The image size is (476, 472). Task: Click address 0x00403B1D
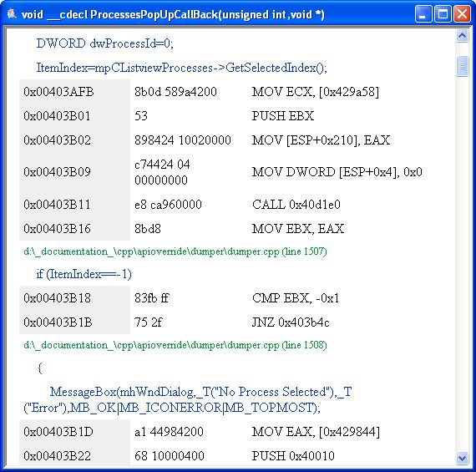(x=58, y=432)
